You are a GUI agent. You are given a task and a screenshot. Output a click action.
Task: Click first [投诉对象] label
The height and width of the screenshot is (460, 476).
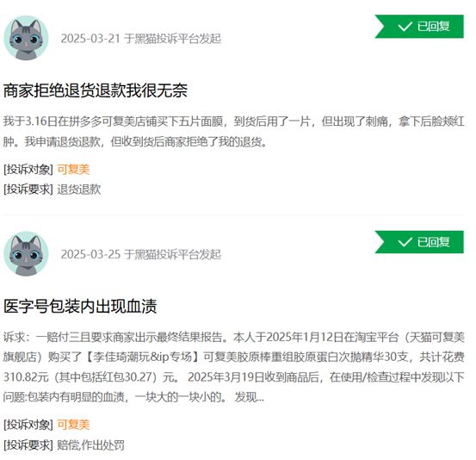click(28, 170)
